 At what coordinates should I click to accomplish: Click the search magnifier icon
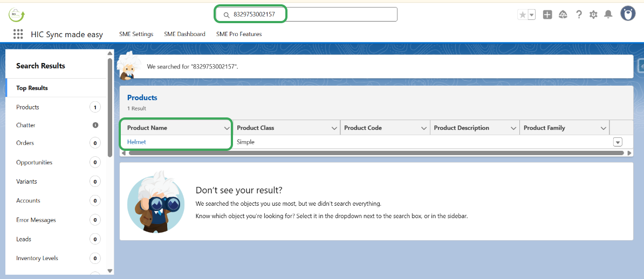click(227, 15)
